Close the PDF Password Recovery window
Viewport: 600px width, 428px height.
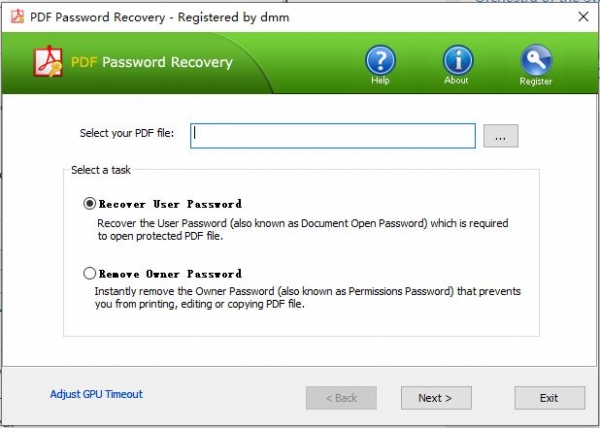(x=583, y=15)
